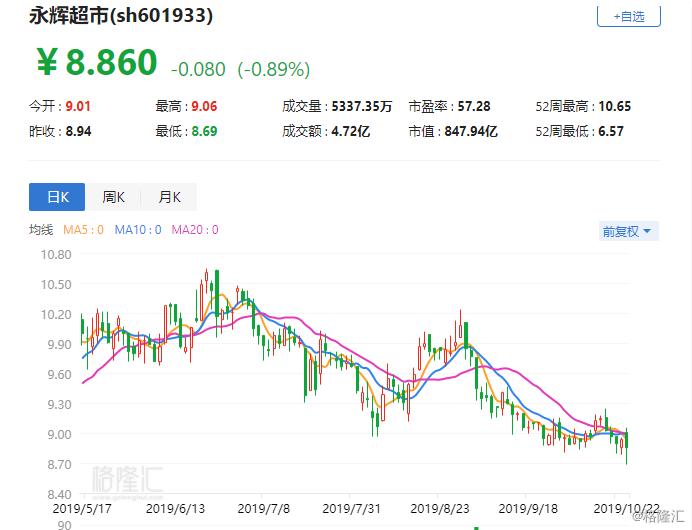Screen dimensions: 692x530
Task: Click the 2019/9/18 date axis label
Action: pyautogui.click(x=528, y=509)
